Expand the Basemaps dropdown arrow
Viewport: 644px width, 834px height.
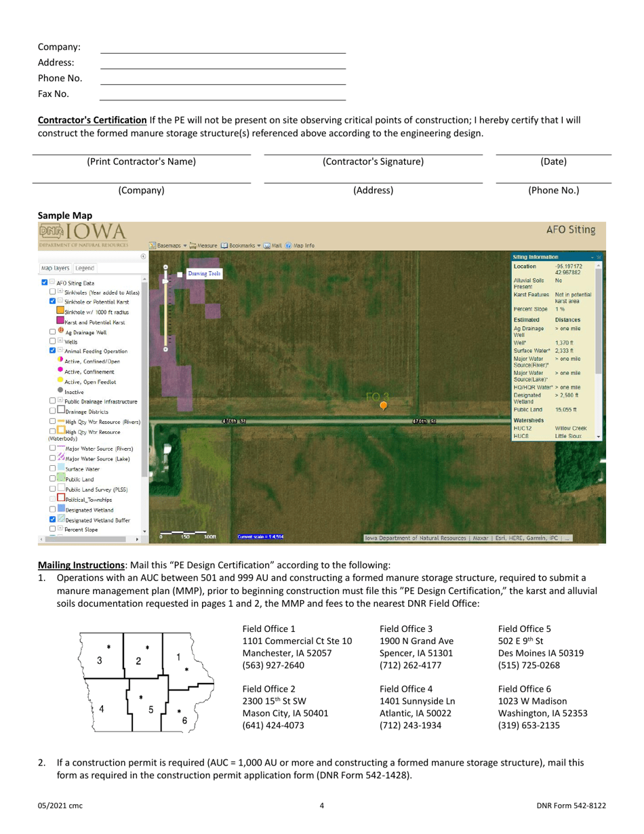click(x=185, y=245)
